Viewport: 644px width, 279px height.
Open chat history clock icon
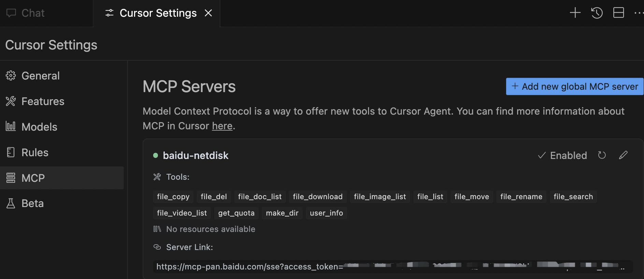click(597, 13)
